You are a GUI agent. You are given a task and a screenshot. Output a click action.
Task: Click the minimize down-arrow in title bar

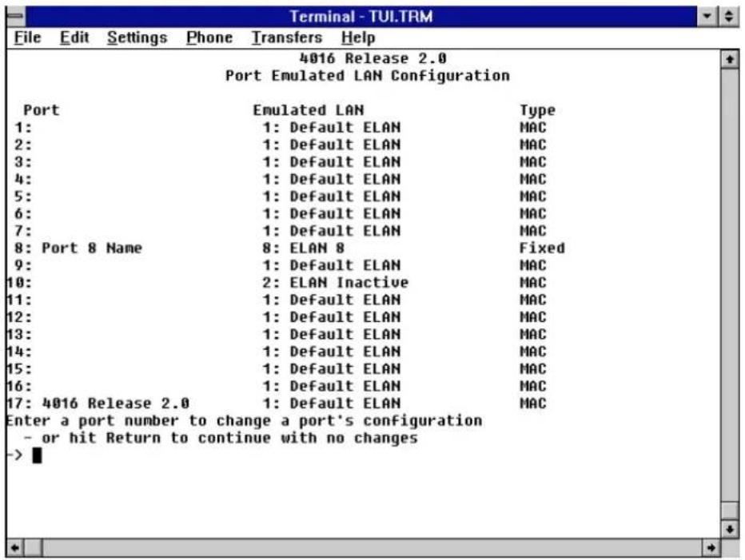[x=707, y=16]
